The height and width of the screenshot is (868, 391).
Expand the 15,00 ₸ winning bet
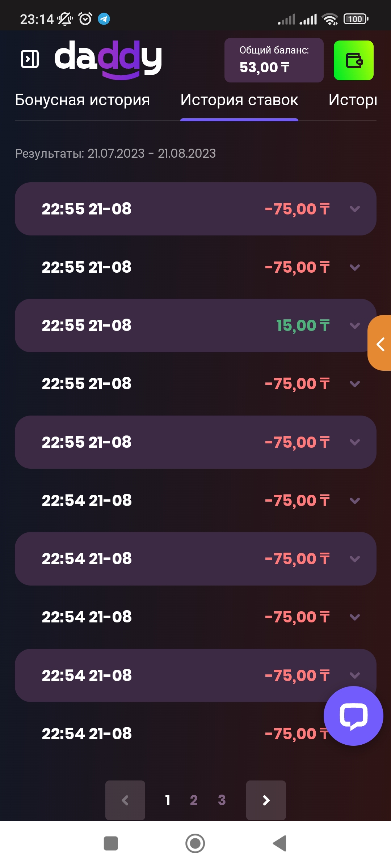[354, 325]
